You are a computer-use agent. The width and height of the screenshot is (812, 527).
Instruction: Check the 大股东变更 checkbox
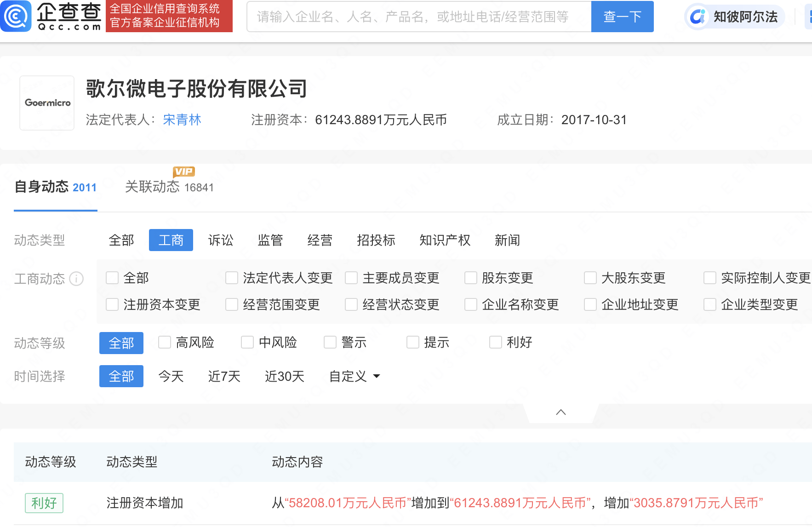(x=590, y=278)
